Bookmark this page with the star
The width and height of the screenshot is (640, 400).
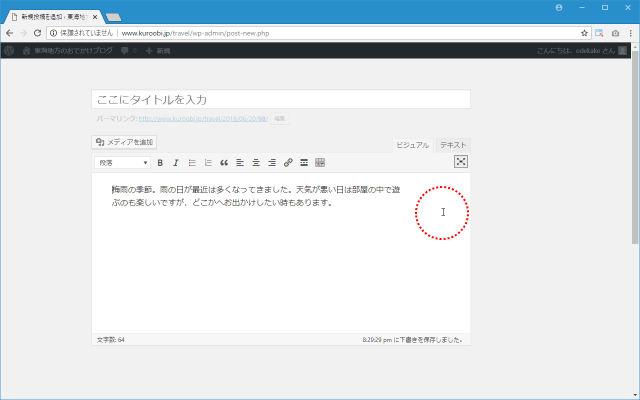point(584,33)
